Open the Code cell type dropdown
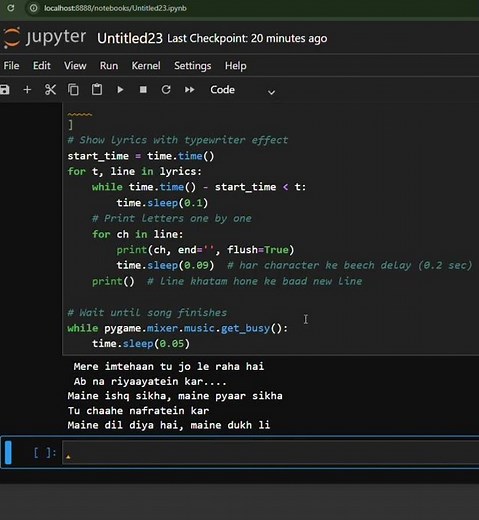 click(242, 90)
